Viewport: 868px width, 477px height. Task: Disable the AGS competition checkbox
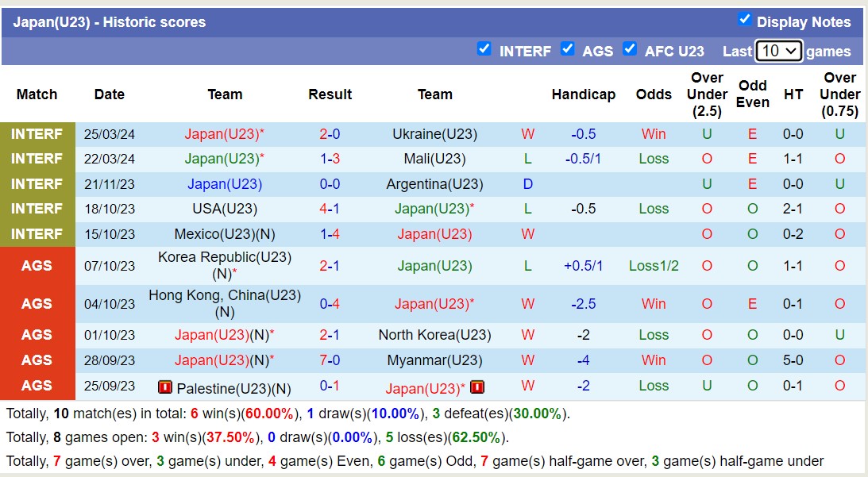[567, 49]
